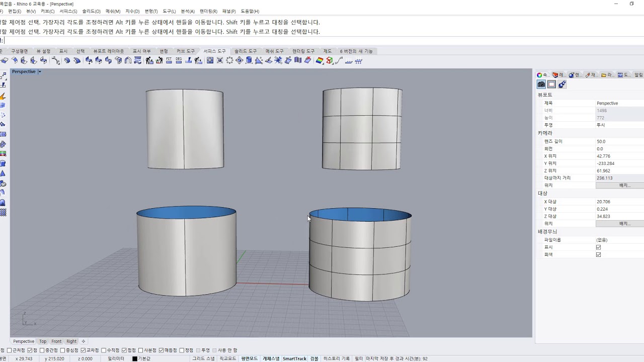Click the icon right of the DEG tool

pyautogui.click(x=189, y=60)
